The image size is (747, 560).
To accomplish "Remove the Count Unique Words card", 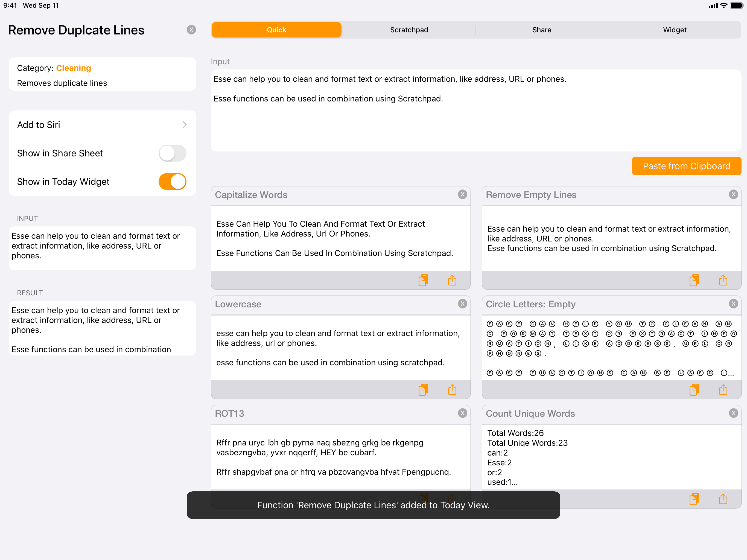I will coord(733,413).
